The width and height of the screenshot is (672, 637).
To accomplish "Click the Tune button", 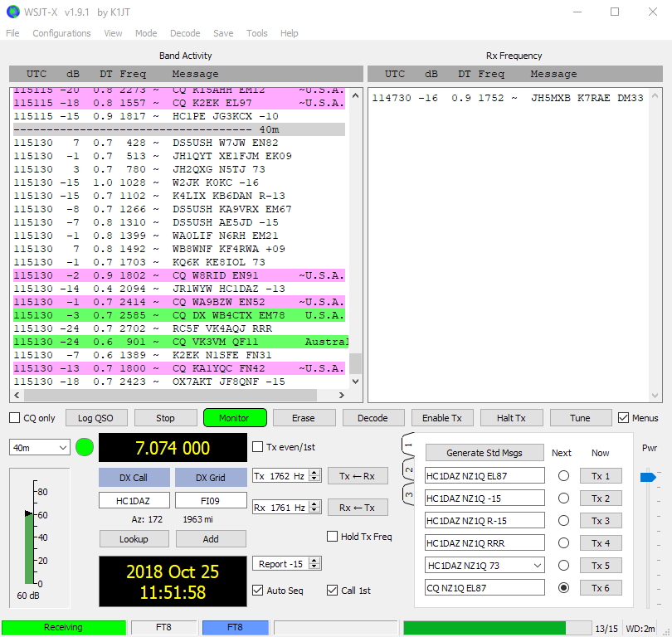I will [x=580, y=418].
